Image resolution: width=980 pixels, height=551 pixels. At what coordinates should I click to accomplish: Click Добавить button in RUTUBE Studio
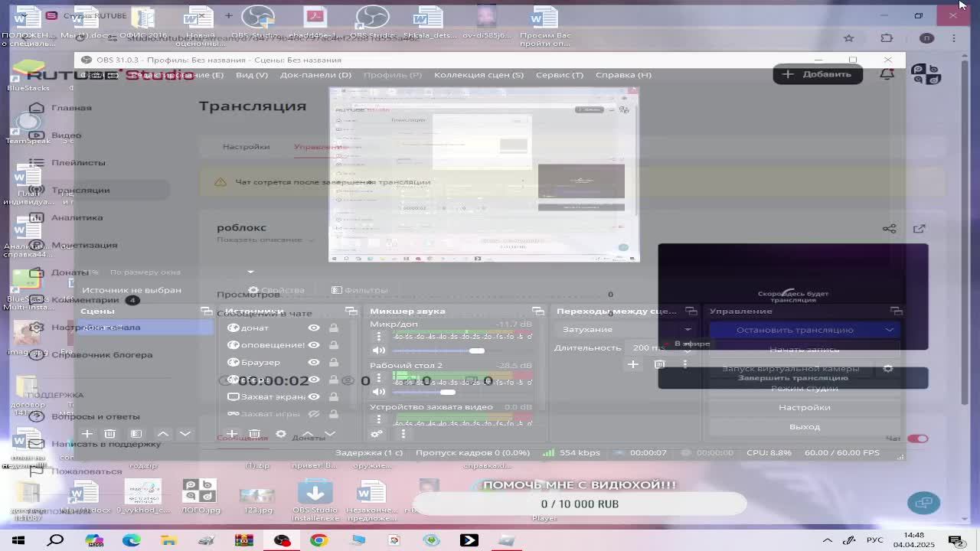pos(818,74)
